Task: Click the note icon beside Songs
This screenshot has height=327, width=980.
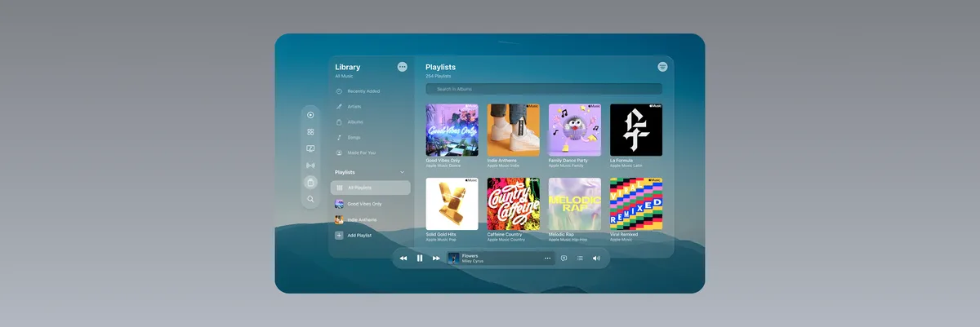Action: [339, 137]
